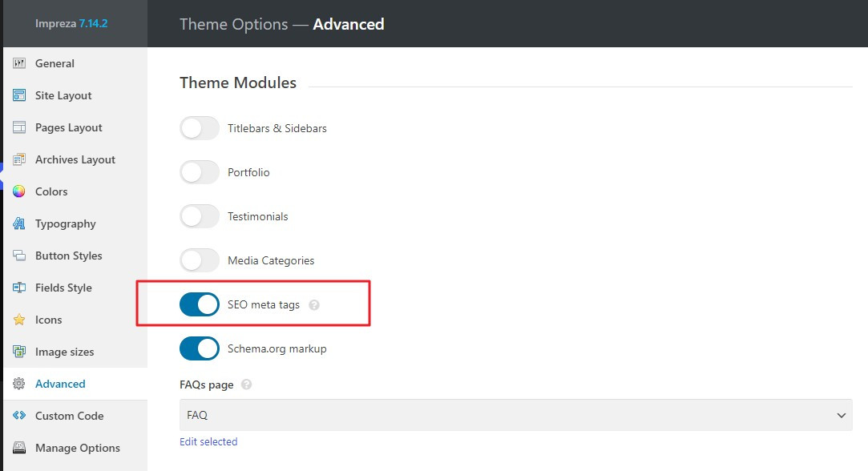Image resolution: width=868 pixels, height=471 pixels.
Task: Click help icon next to SEO meta tags
Action: click(x=314, y=305)
